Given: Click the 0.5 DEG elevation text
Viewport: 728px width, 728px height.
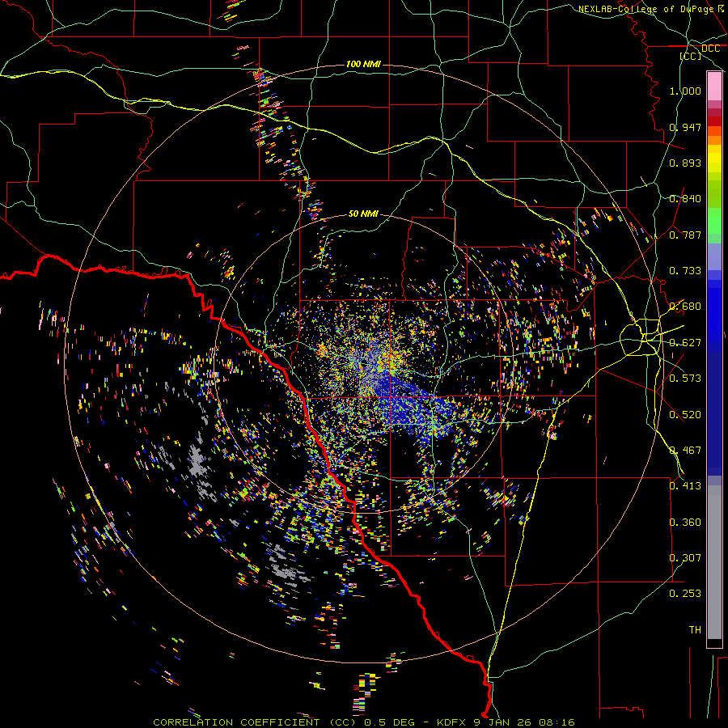Looking at the screenshot, I should click(389, 722).
